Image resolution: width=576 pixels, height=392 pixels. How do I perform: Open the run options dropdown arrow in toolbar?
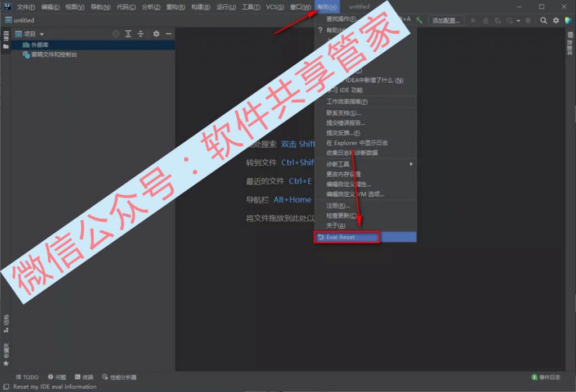pyautogui.click(x=518, y=21)
